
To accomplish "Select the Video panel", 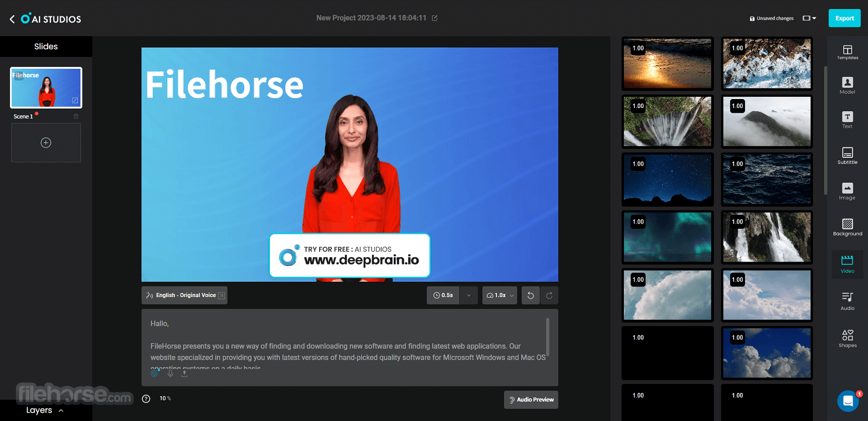I will click(847, 264).
